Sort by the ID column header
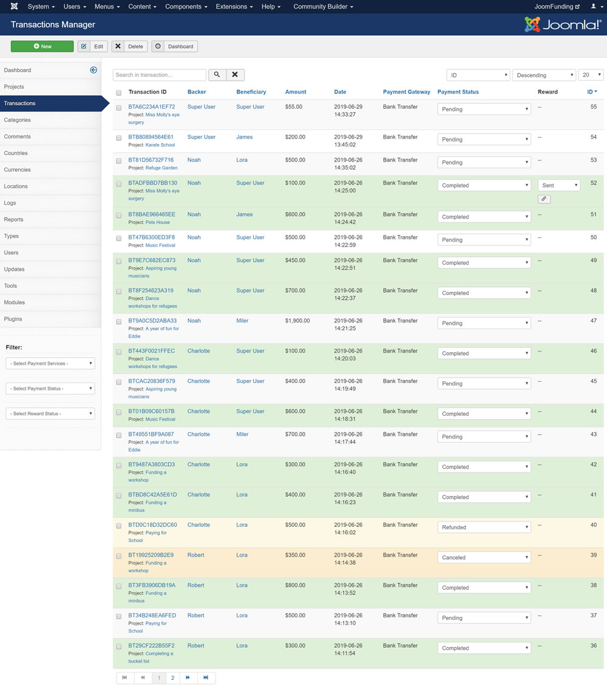 [x=592, y=92]
